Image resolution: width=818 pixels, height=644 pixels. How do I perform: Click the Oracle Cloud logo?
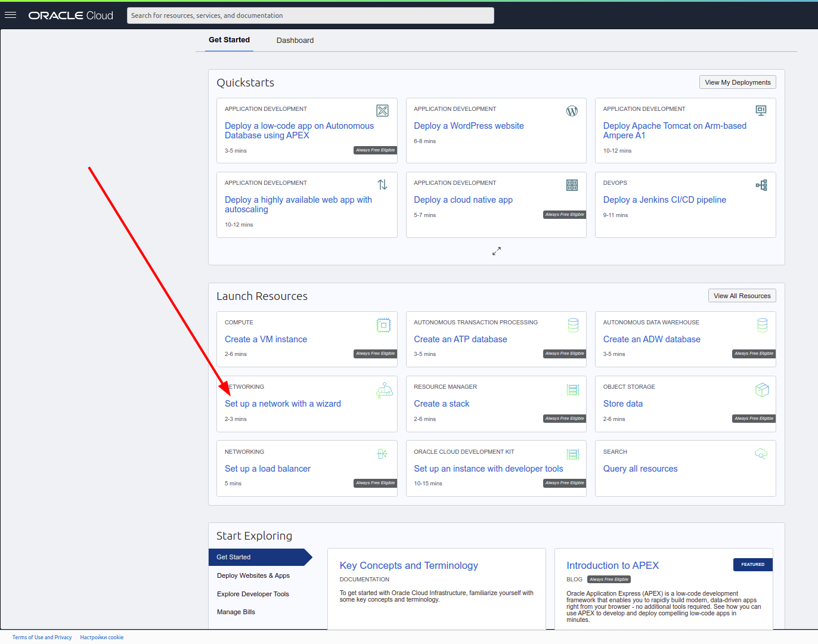[71, 16]
